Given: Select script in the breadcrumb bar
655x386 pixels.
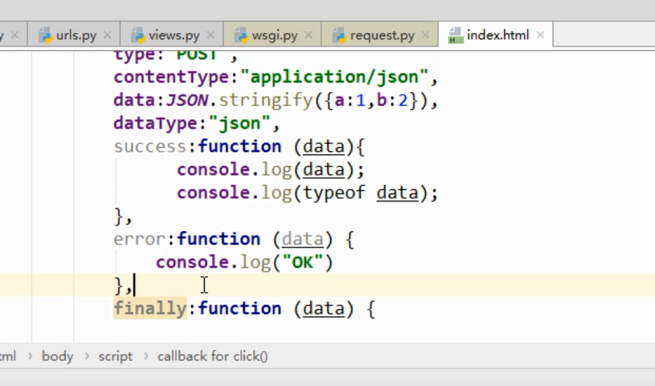Looking at the screenshot, I should [x=115, y=356].
